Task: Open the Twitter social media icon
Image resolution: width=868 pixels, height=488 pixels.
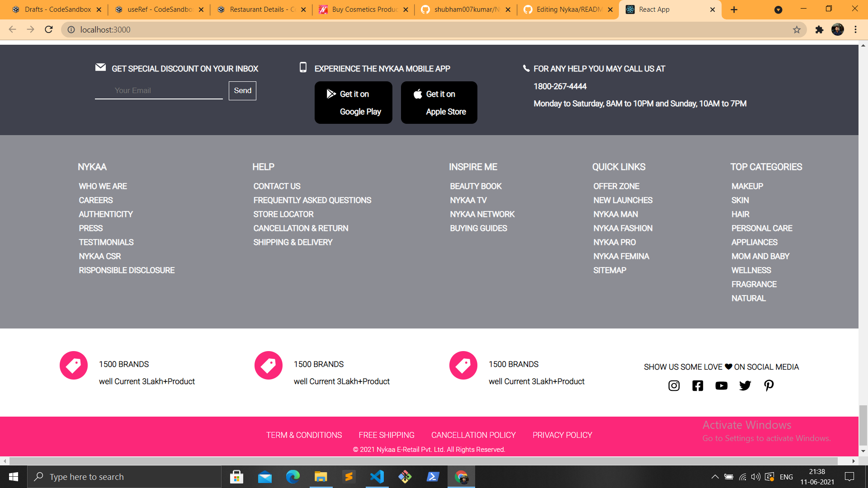Action: [x=745, y=385]
